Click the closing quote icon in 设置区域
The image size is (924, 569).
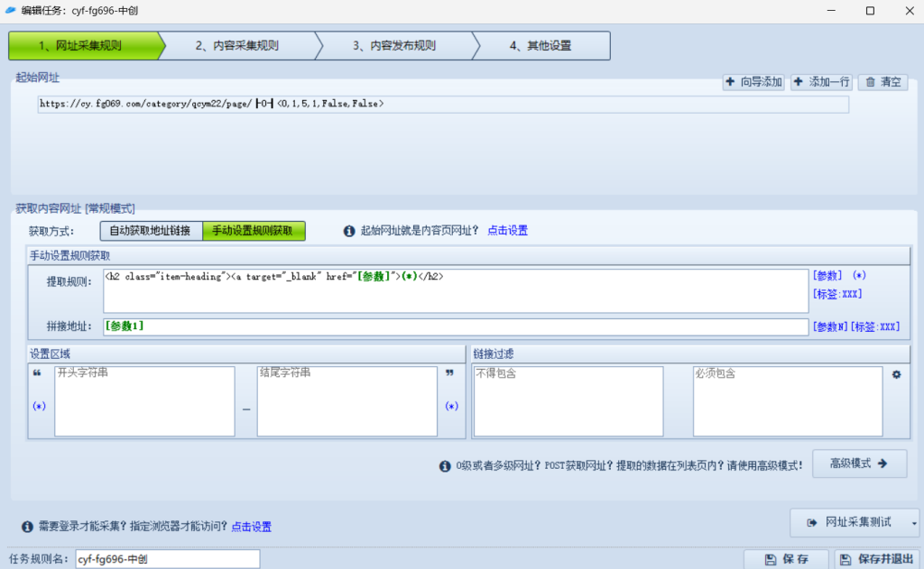click(449, 372)
